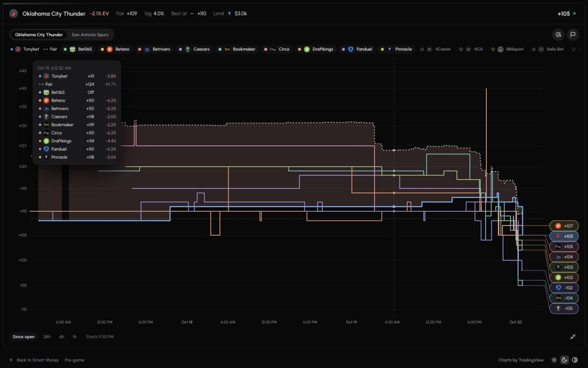
Task: Open the Charts by TradingView link
Action: pos(521,360)
